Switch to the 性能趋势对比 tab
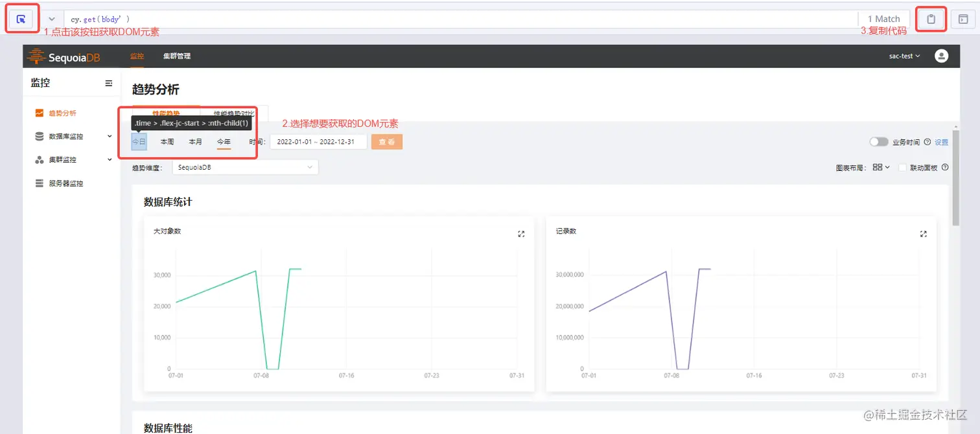The width and height of the screenshot is (980, 434). pyautogui.click(x=234, y=113)
